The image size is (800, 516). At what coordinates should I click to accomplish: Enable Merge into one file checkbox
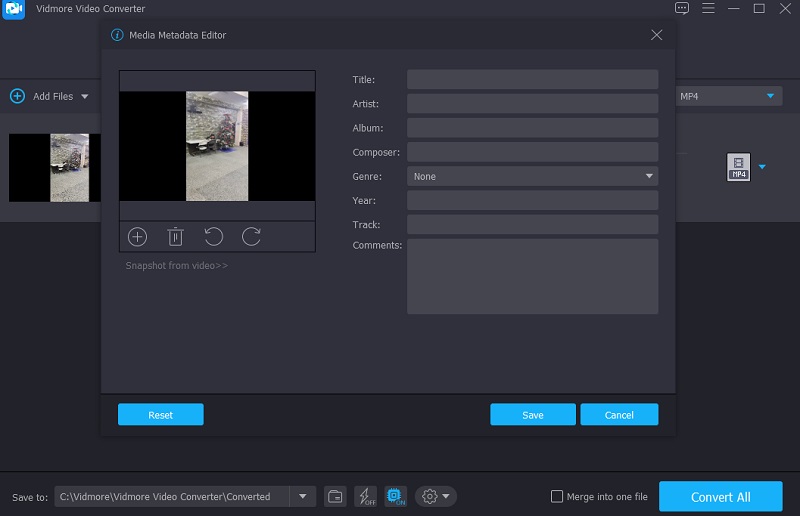[557, 497]
